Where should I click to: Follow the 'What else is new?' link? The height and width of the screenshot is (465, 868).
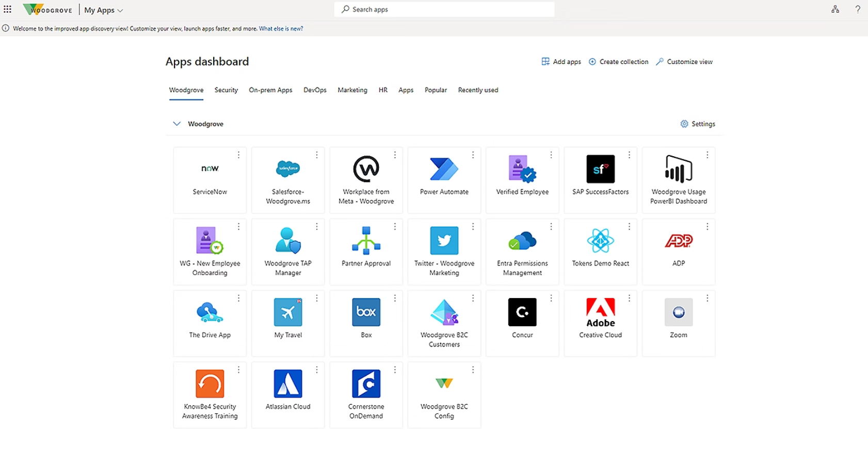pos(281,28)
